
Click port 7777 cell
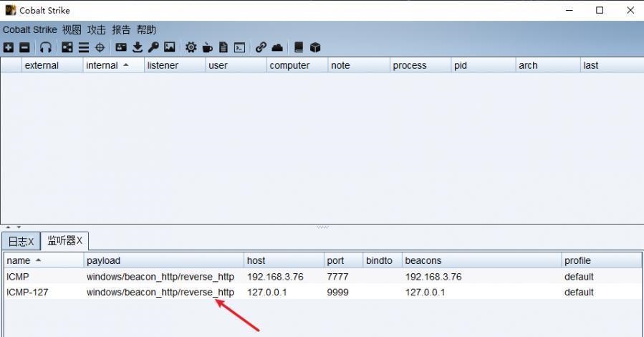(x=343, y=277)
